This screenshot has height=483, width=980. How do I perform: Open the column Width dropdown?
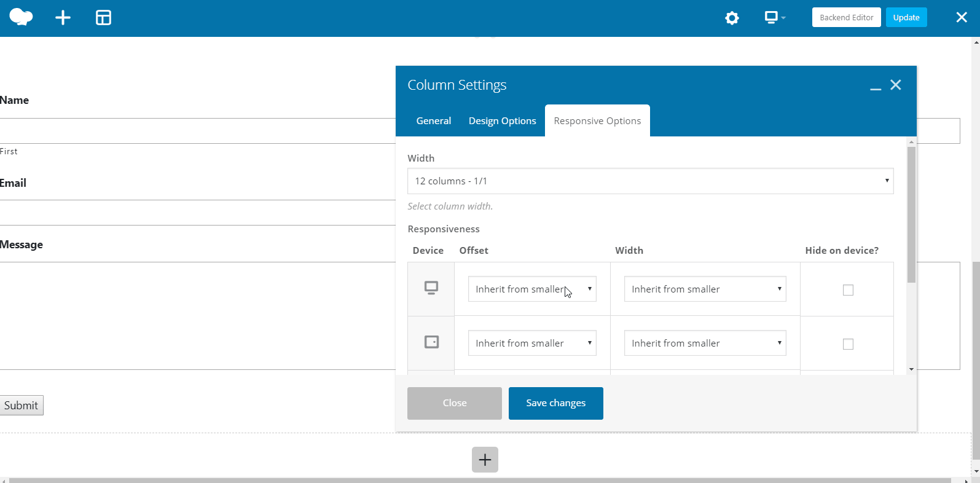click(x=650, y=181)
